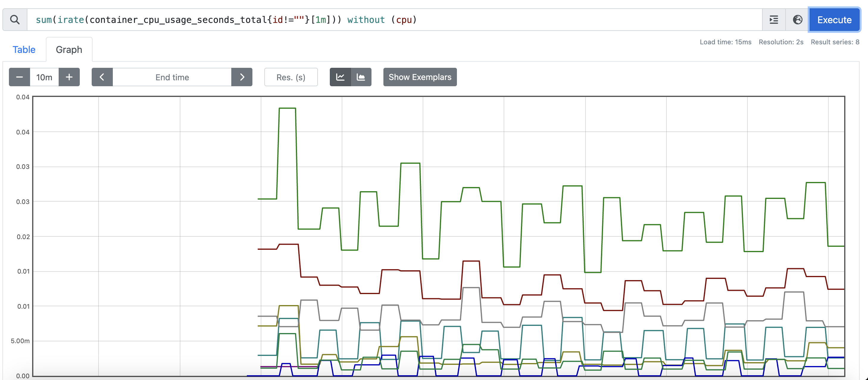Focus the Res. (s) resolution field

pyautogui.click(x=291, y=77)
